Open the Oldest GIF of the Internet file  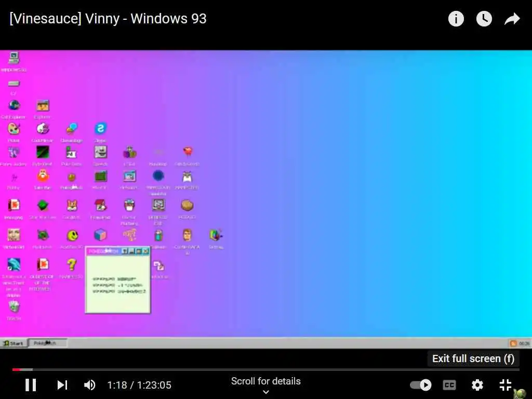[x=43, y=264]
